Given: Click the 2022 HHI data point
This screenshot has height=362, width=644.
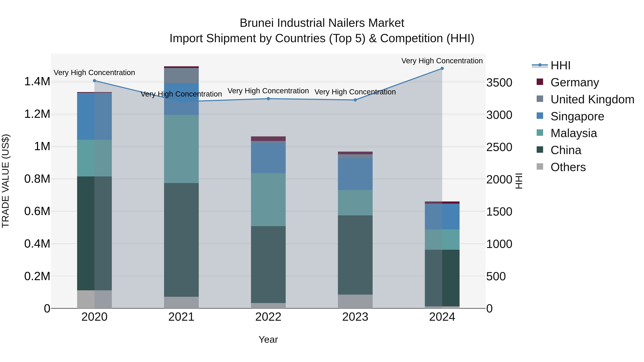Looking at the screenshot, I should click(268, 99).
